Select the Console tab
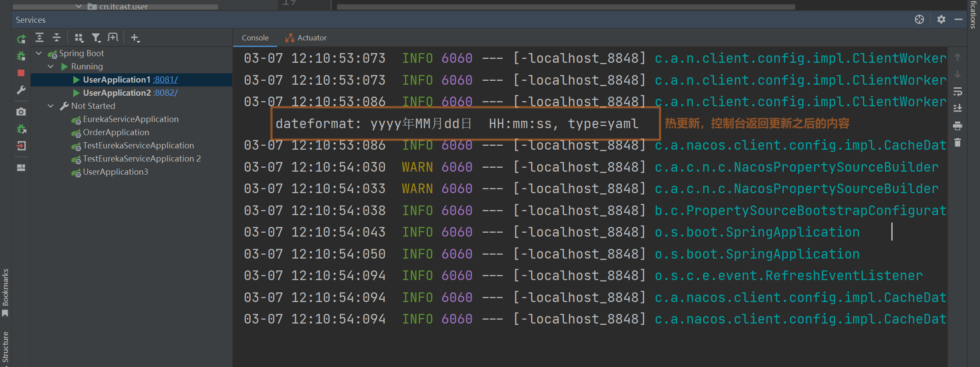Image resolution: width=980 pixels, height=367 pixels. click(255, 38)
